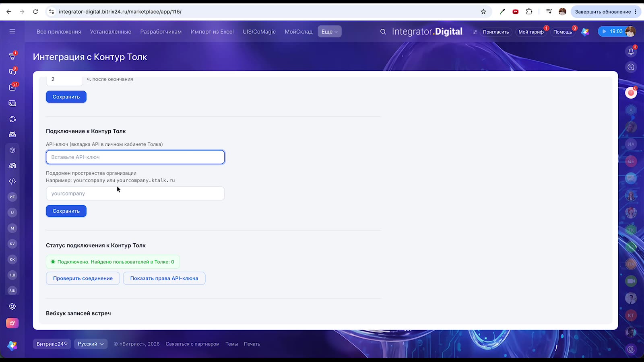
Task: Open the UIS/CoMagic tab
Action: (x=259, y=32)
